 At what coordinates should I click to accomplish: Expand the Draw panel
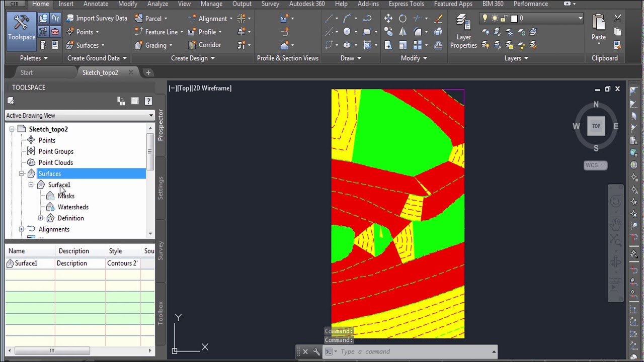coord(351,58)
